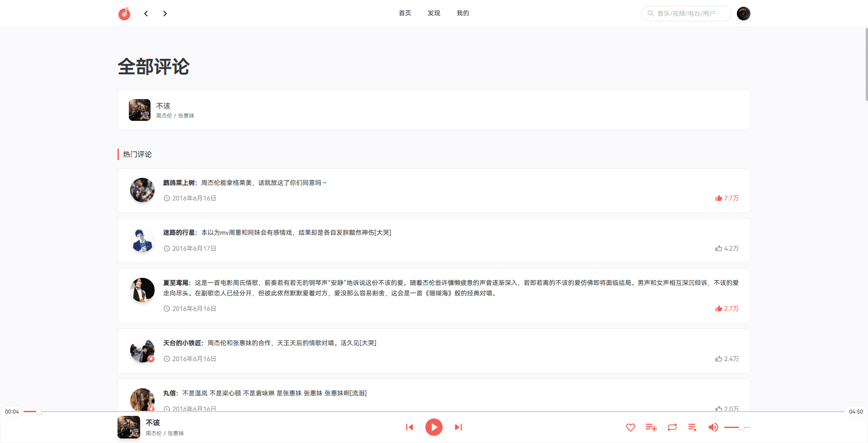Skip to next track

(458, 427)
